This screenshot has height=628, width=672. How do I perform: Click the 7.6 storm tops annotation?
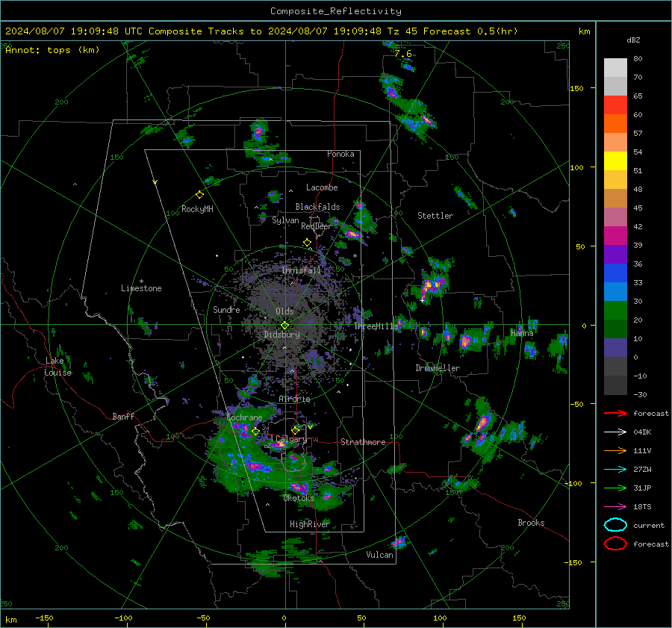coord(403,54)
